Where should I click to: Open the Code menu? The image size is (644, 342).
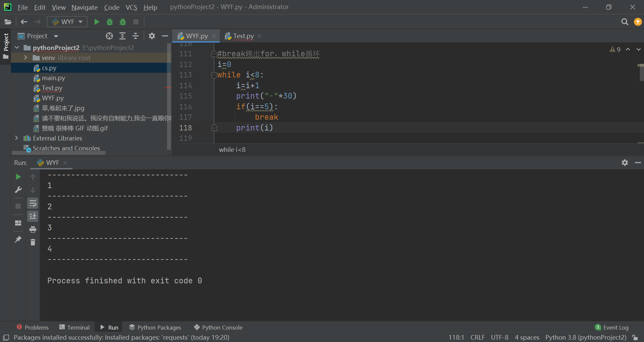pos(112,7)
